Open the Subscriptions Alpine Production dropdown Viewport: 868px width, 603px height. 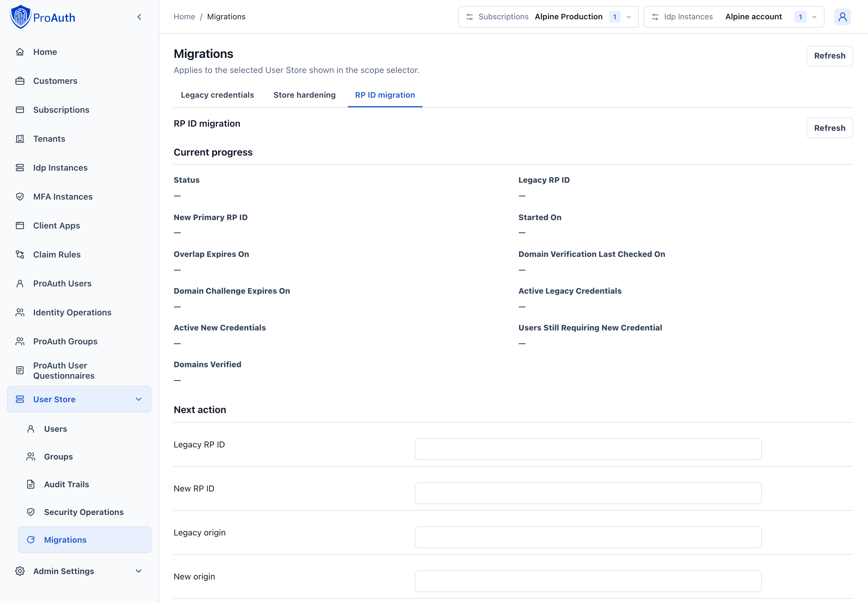[x=548, y=17]
